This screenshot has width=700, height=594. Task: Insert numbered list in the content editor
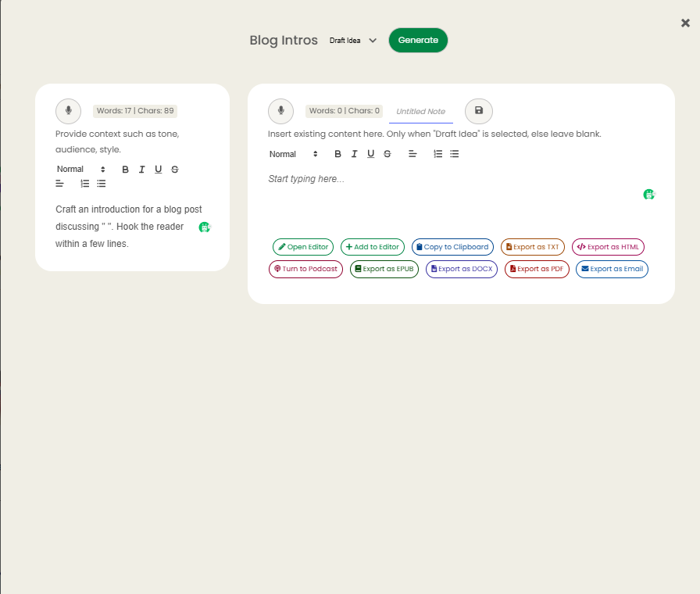click(x=438, y=154)
